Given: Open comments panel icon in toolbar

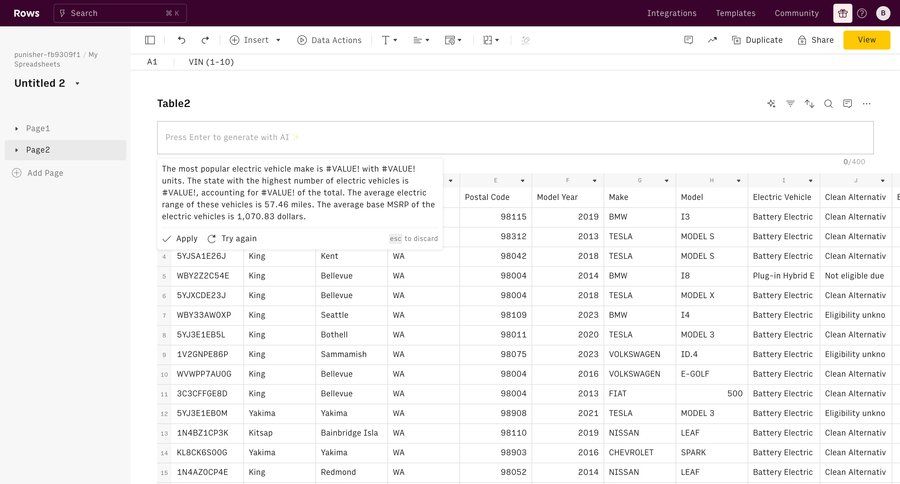Looking at the screenshot, I should 688,40.
